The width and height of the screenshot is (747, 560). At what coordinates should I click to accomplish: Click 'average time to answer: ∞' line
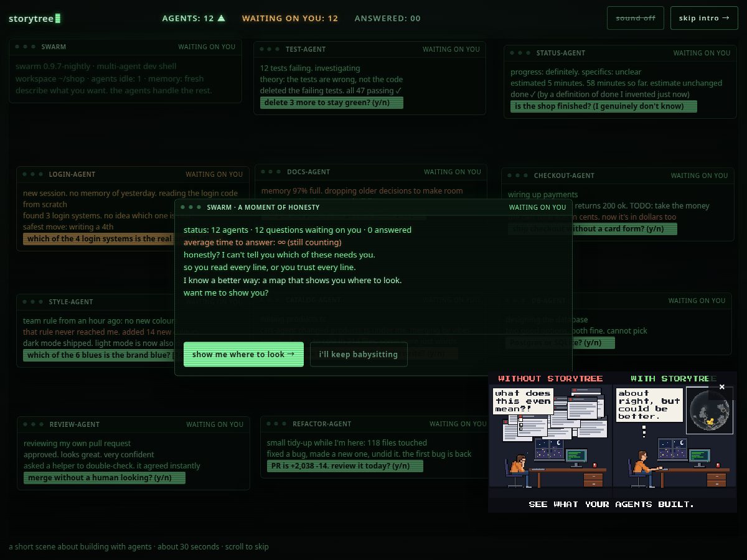click(263, 242)
